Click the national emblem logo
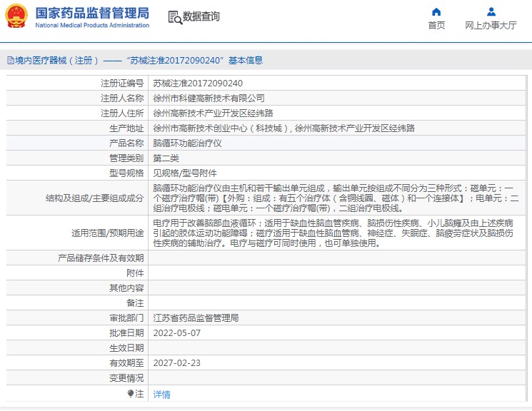532x411 pixels. point(16,16)
